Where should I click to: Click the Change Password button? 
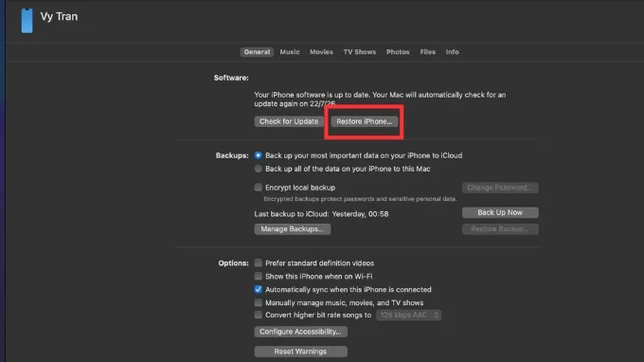[500, 188]
